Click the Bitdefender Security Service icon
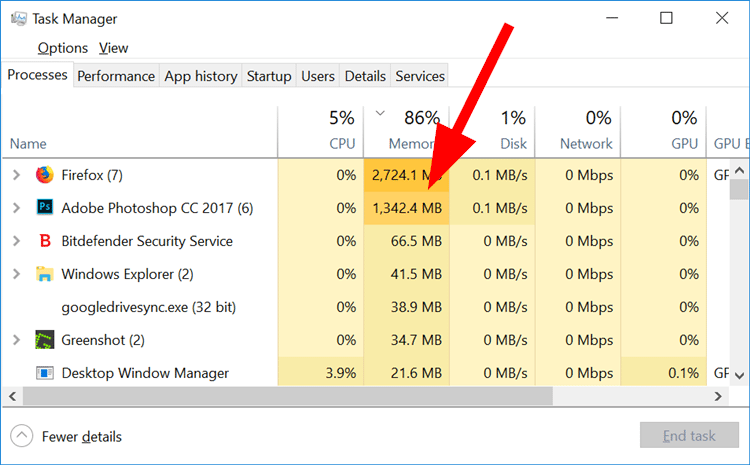Image resolution: width=750 pixels, height=465 pixels. [x=45, y=241]
